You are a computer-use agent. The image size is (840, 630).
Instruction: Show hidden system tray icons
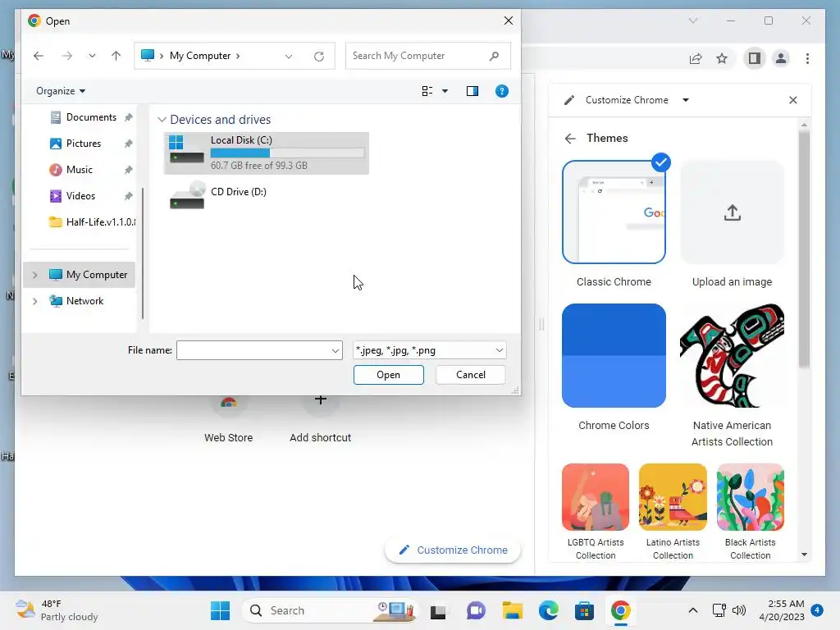[692, 610]
